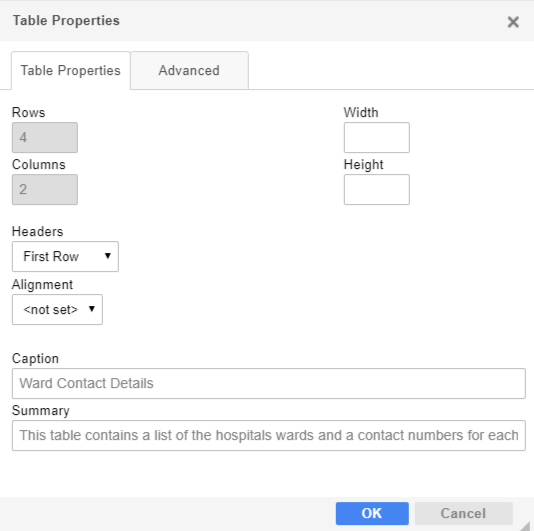Click the Headers label

point(37,232)
